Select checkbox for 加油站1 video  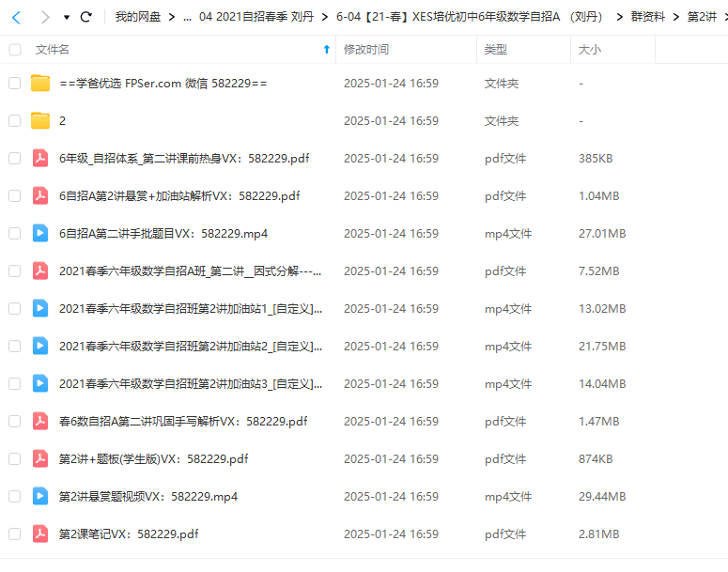point(15,308)
